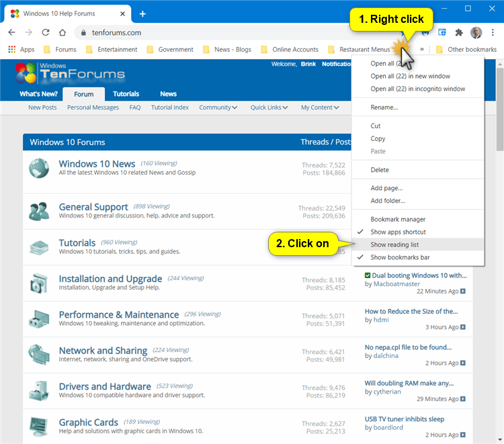Click the Installation and Upgrade disc icon
Screen dimensions: 504x444
pyautogui.click(x=39, y=283)
